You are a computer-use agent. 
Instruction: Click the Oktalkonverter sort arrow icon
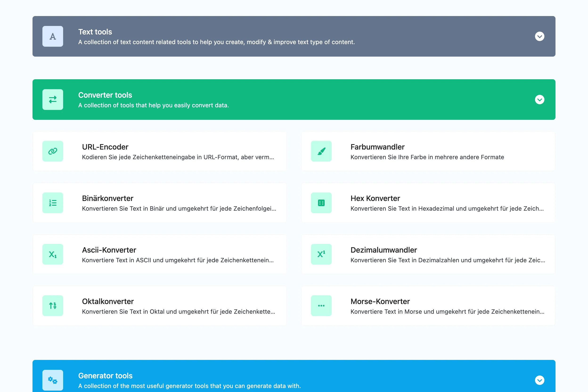pos(53,305)
